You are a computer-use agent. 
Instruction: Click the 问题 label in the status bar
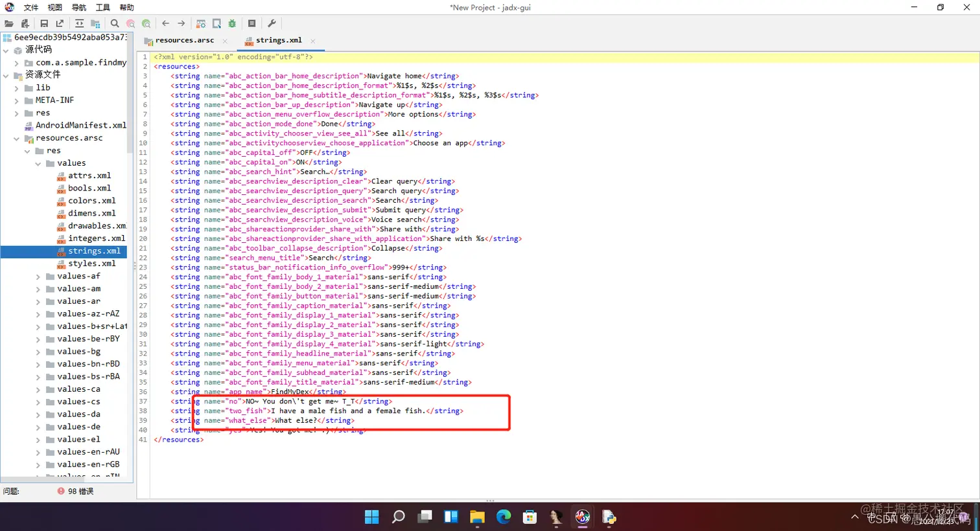(x=11, y=491)
